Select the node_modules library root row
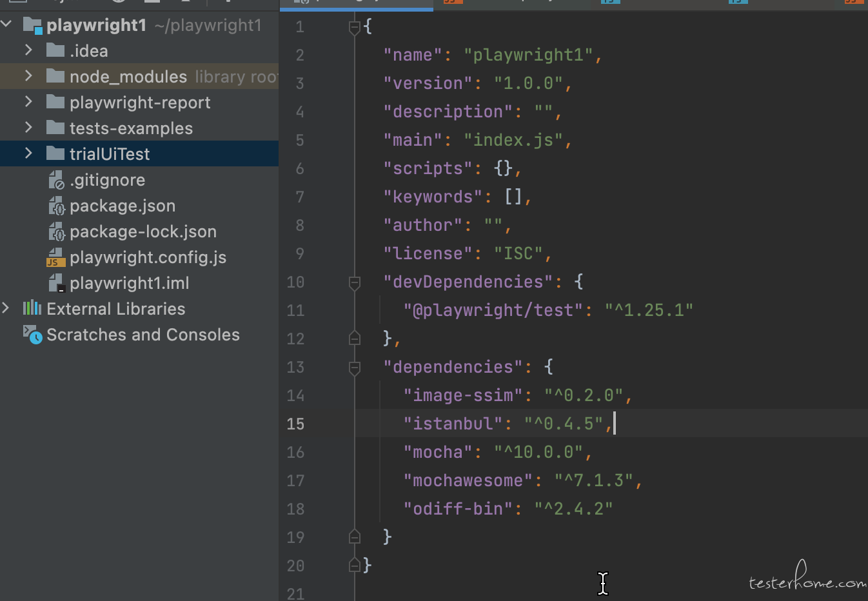 [x=139, y=76]
